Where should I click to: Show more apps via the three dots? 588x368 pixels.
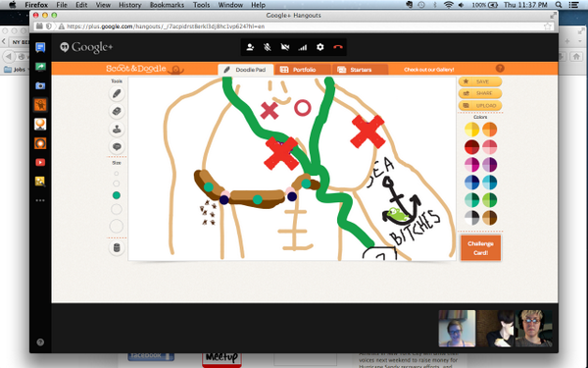click(40, 200)
